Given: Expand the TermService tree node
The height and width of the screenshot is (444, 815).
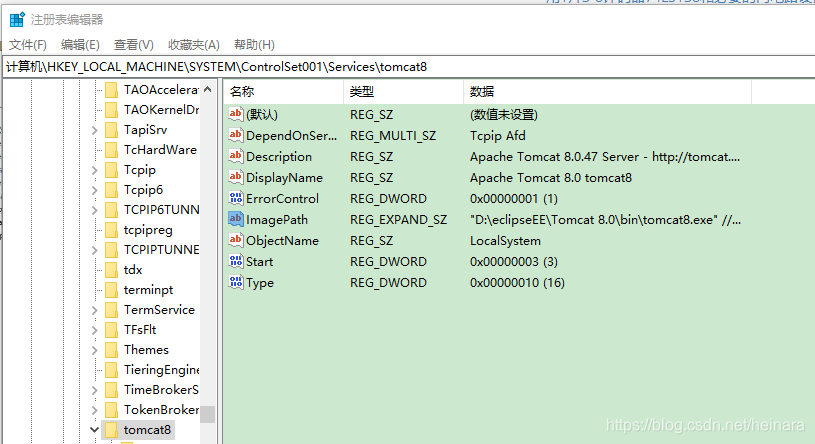Looking at the screenshot, I should coord(95,310).
